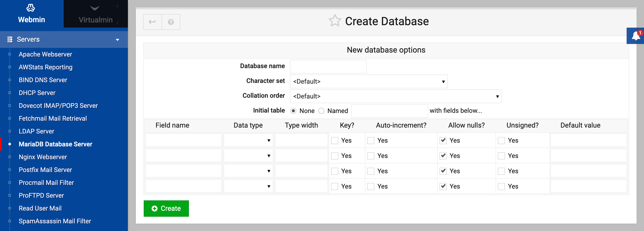Click the back arrow icon
Screen dimensions: 644x231
tap(152, 22)
